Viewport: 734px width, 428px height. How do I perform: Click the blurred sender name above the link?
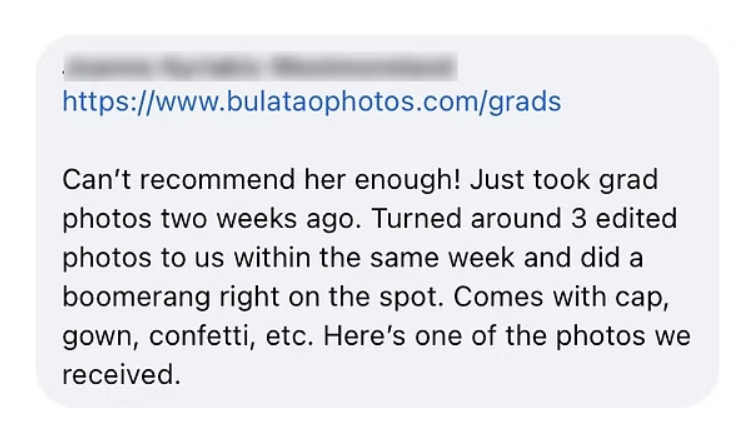(260, 67)
